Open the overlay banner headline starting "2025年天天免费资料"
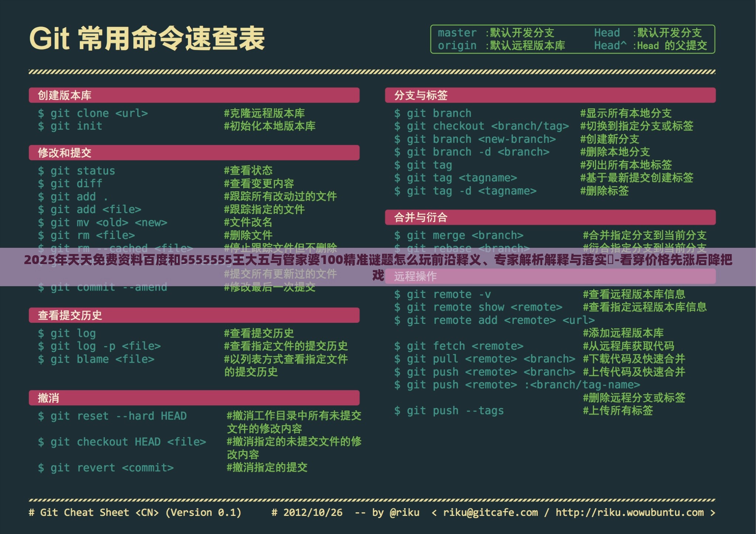Viewport: 756px width, 534px height. pos(378,267)
